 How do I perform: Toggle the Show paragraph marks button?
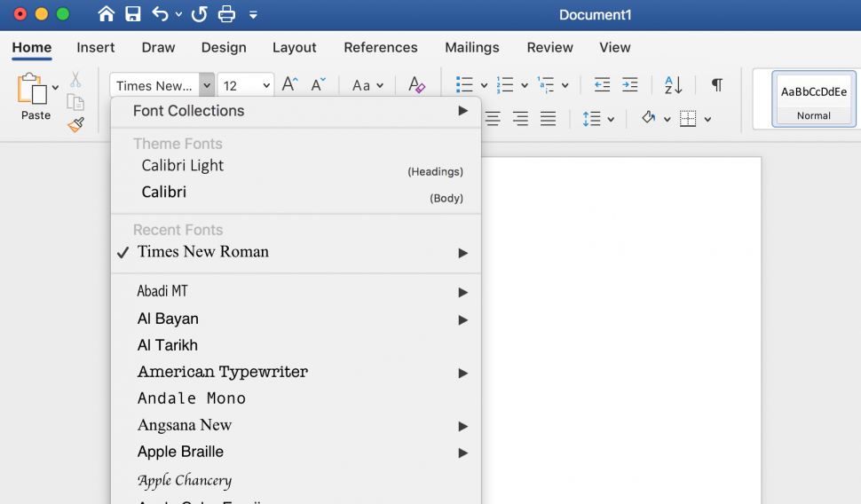pyautogui.click(x=716, y=85)
